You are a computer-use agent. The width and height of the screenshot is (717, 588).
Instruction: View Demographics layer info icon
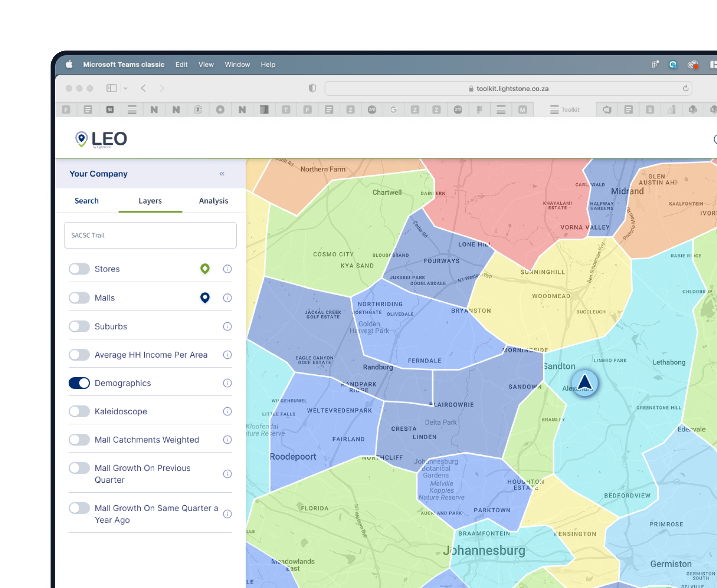click(228, 383)
